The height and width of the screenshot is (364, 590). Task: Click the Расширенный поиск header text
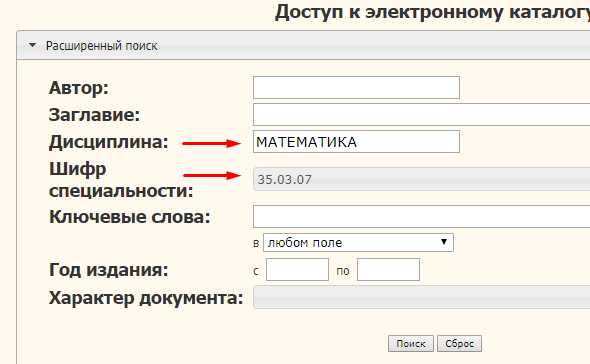pos(102,46)
